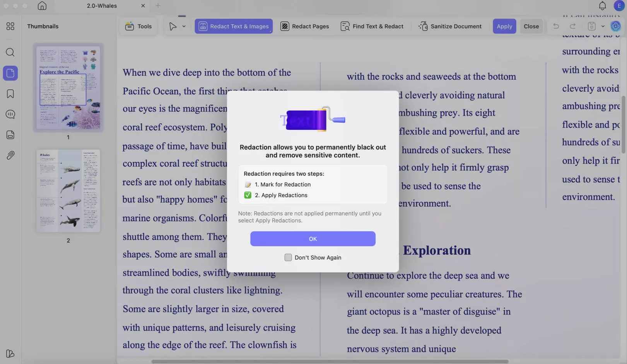Image resolution: width=627 pixels, height=364 pixels.
Task: Click the undo icon
Action: (556, 26)
